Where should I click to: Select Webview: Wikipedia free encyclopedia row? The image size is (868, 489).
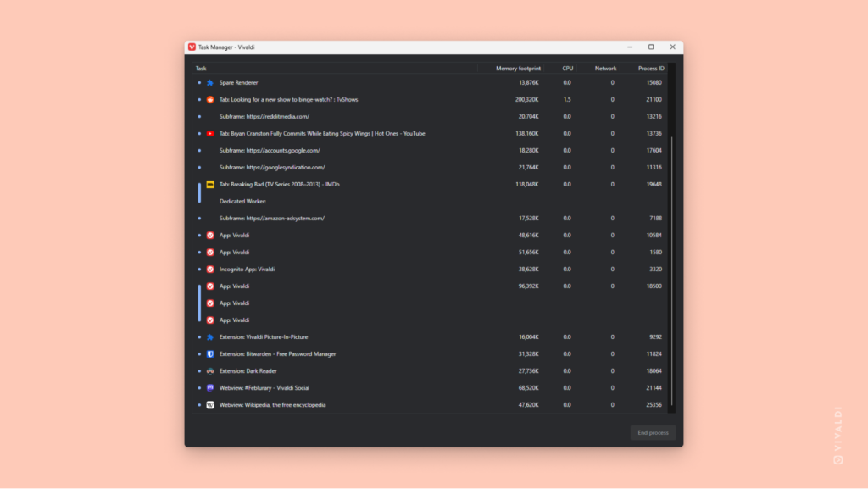click(430, 405)
